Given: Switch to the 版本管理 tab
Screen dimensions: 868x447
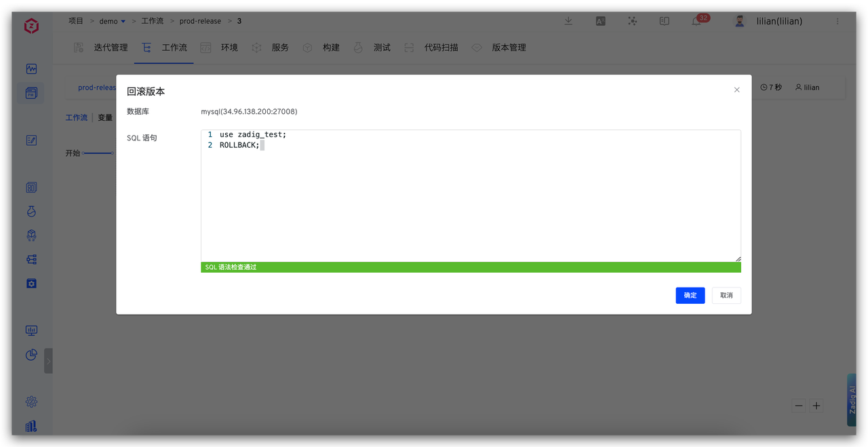Looking at the screenshot, I should 509,47.
